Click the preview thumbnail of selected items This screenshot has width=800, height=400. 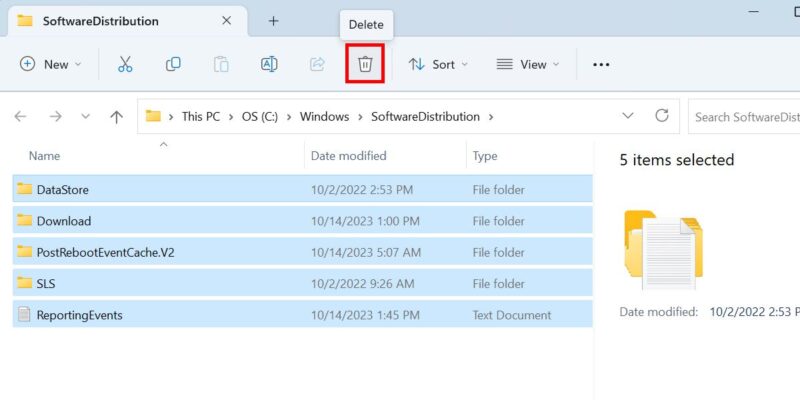663,249
